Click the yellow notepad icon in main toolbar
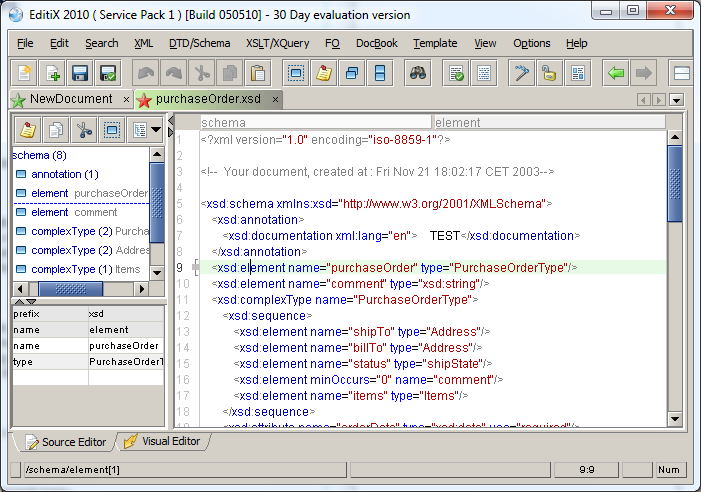Viewport: 701px width, 492px height. 324,73
